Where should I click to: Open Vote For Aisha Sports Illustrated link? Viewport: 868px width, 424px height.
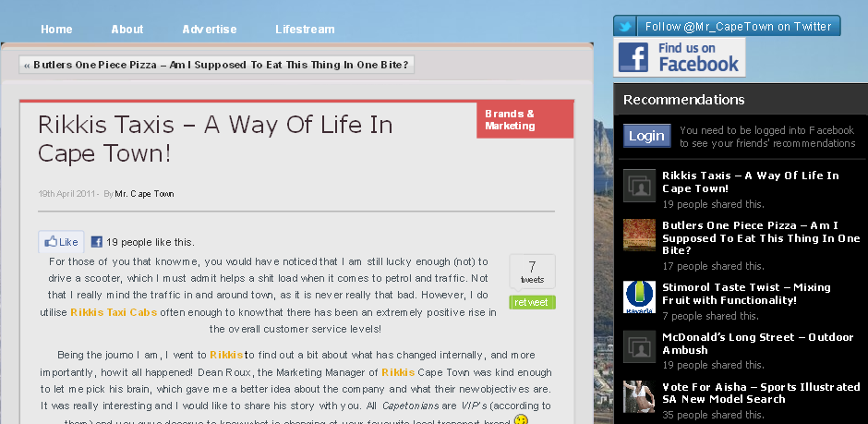click(x=761, y=393)
